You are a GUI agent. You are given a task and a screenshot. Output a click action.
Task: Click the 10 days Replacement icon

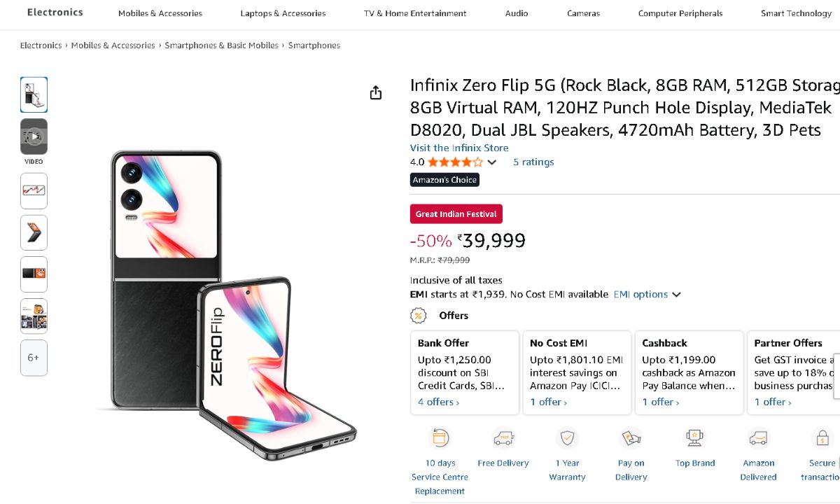tap(440, 438)
